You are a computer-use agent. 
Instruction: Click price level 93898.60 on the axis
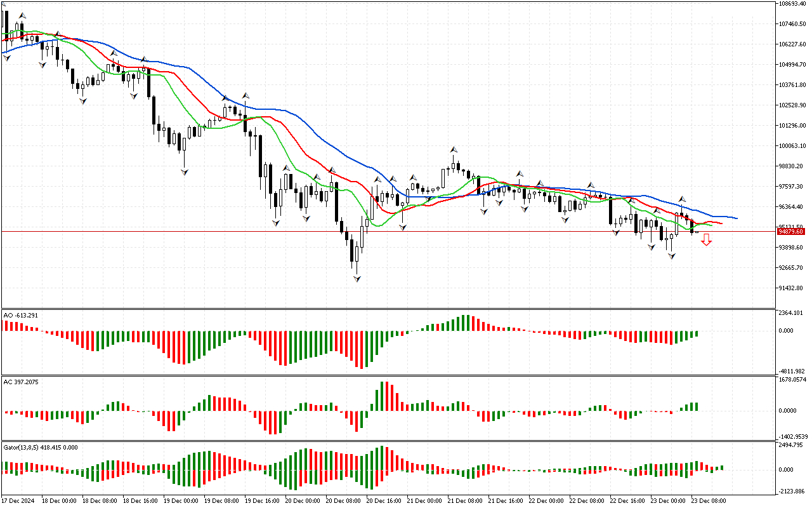tap(792, 248)
